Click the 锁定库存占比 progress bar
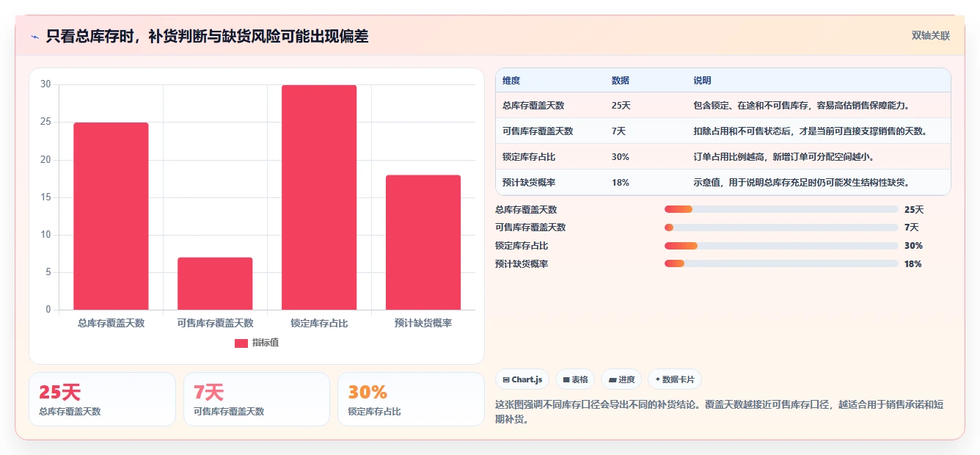The width and height of the screenshot is (980, 455). coord(781,246)
